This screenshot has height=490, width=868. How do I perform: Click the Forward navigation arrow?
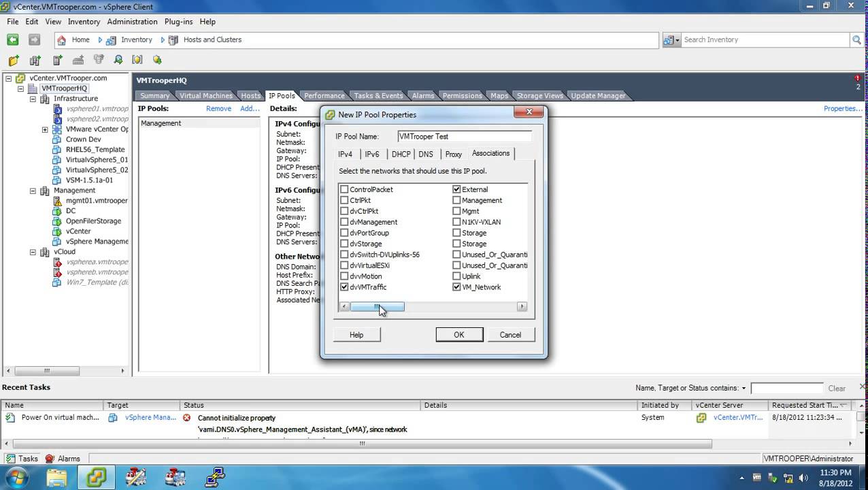[34, 39]
